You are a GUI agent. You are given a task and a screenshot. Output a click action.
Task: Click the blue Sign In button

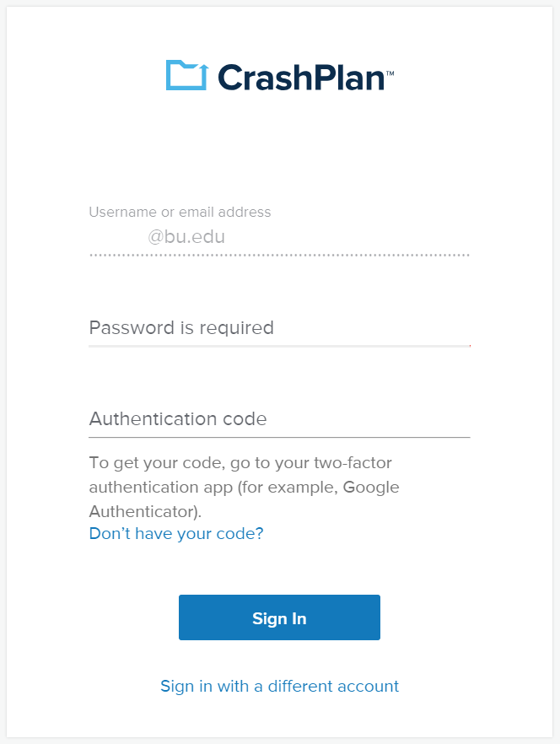pyautogui.click(x=279, y=617)
